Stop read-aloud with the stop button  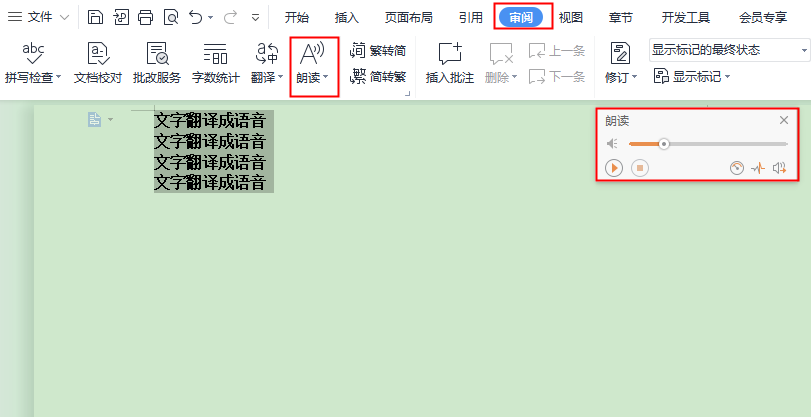click(x=640, y=168)
